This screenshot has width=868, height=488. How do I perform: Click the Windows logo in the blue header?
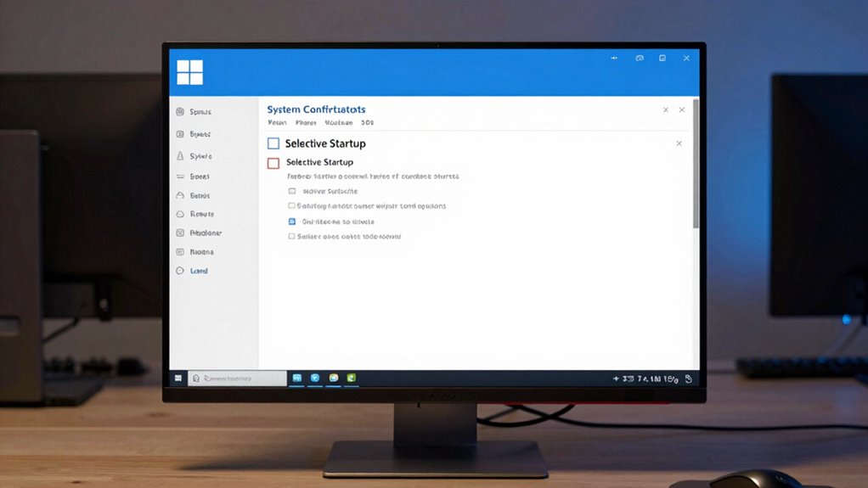click(189, 72)
